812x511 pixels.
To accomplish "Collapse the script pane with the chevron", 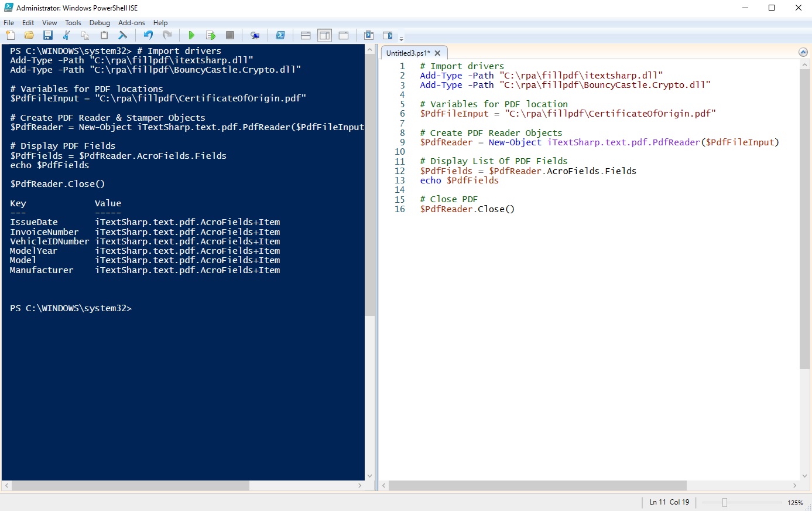I will click(803, 52).
